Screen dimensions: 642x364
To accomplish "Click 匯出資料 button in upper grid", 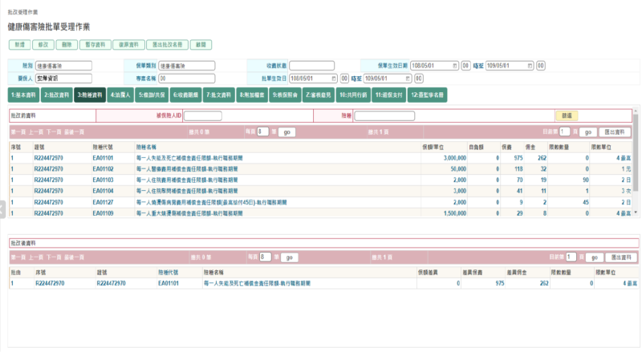I will pos(615,132).
